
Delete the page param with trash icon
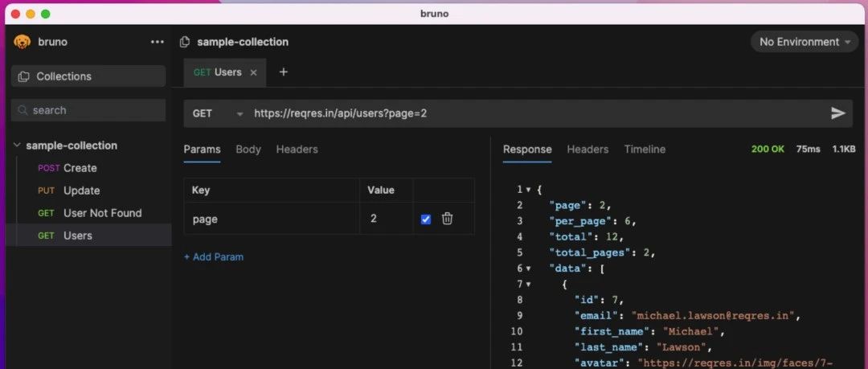click(448, 219)
